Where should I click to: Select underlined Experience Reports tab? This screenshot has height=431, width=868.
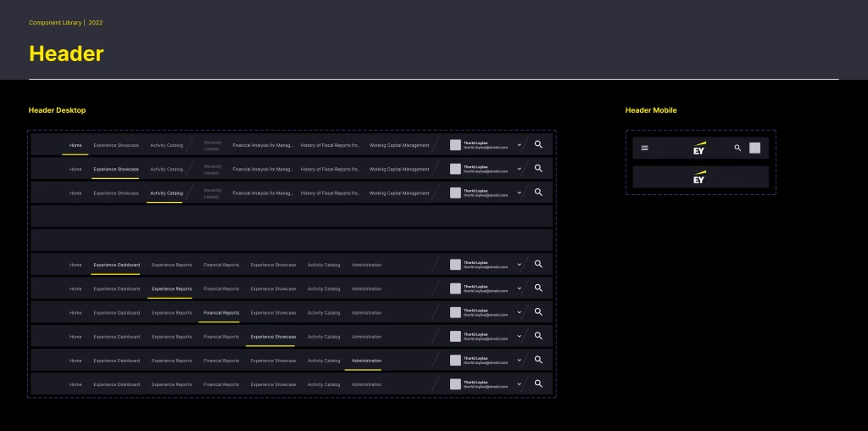[x=171, y=288]
